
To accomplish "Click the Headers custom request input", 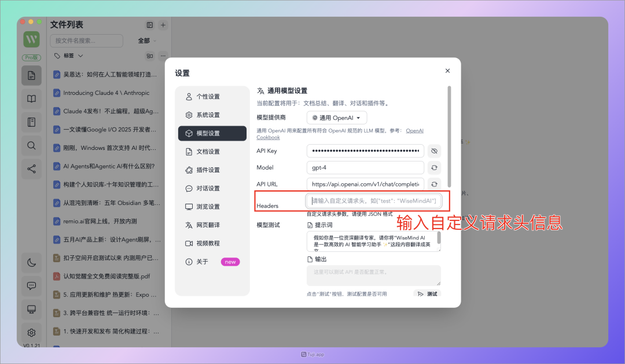I will (373, 201).
